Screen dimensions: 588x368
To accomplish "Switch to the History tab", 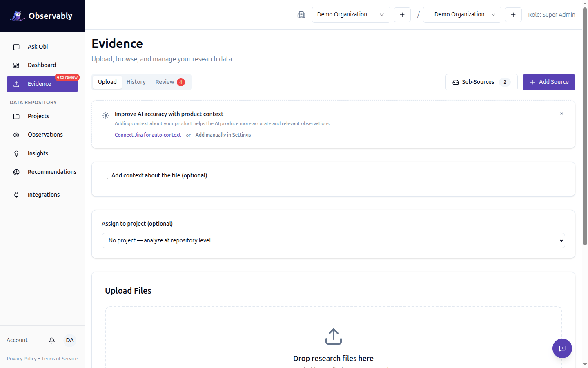I will pyautogui.click(x=136, y=81).
